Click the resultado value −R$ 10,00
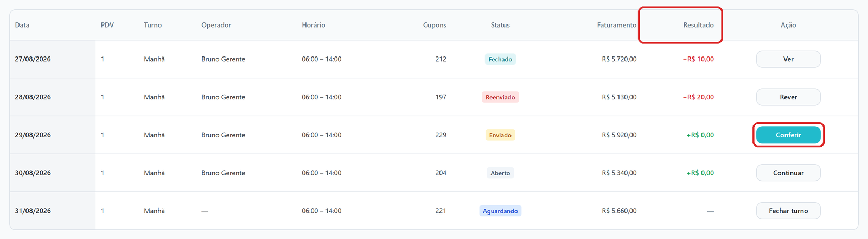Screen dimensions: 868x239 [x=698, y=59]
